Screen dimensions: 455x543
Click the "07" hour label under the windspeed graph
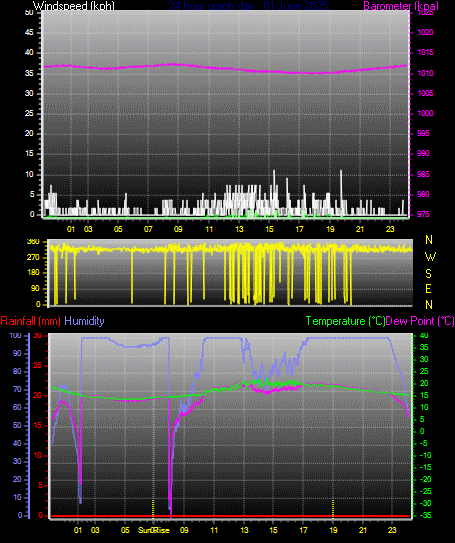(x=148, y=229)
